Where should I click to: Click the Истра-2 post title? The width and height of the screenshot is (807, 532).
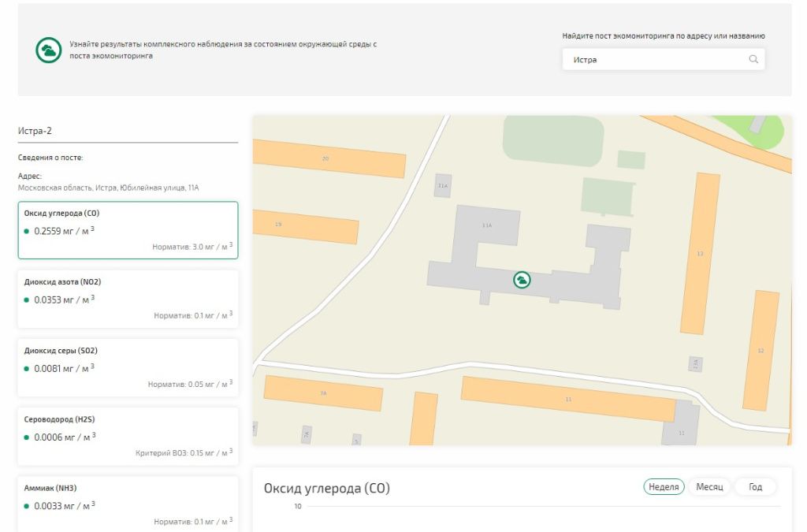[x=35, y=131]
